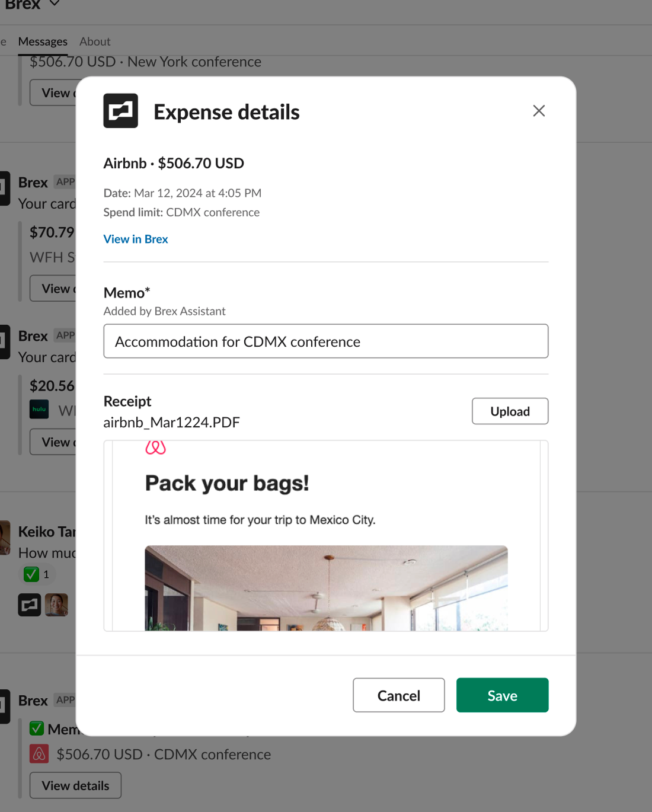Click the Hulu icon in the $20.56 message
This screenshot has height=812, width=652.
pyautogui.click(x=39, y=410)
